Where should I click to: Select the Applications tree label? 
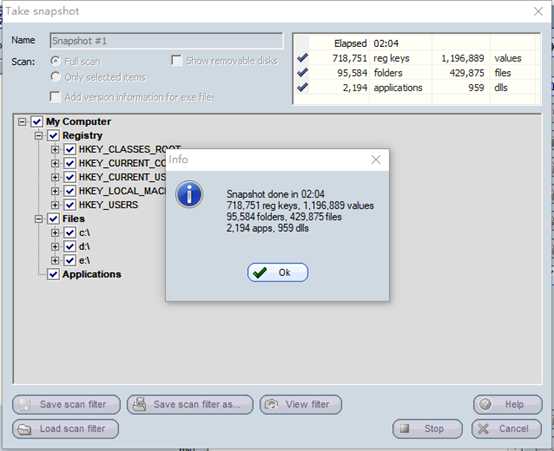point(92,274)
